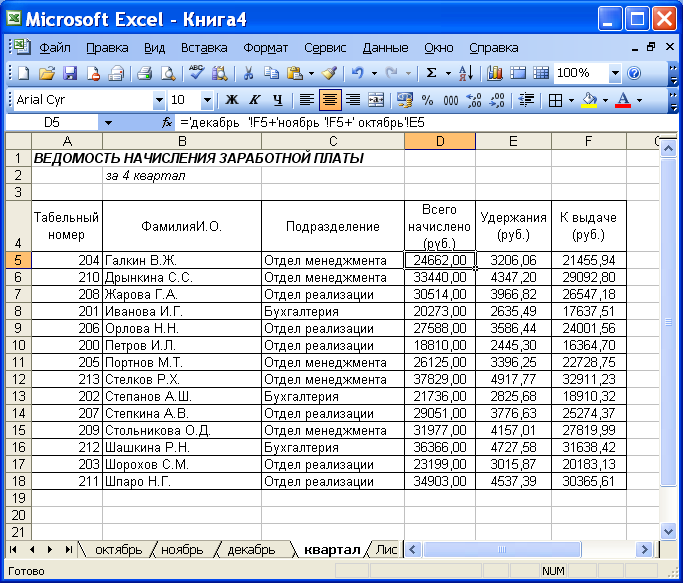Activate the Format Painter brush
This screenshot has height=583, width=683.
pyautogui.click(x=329, y=73)
